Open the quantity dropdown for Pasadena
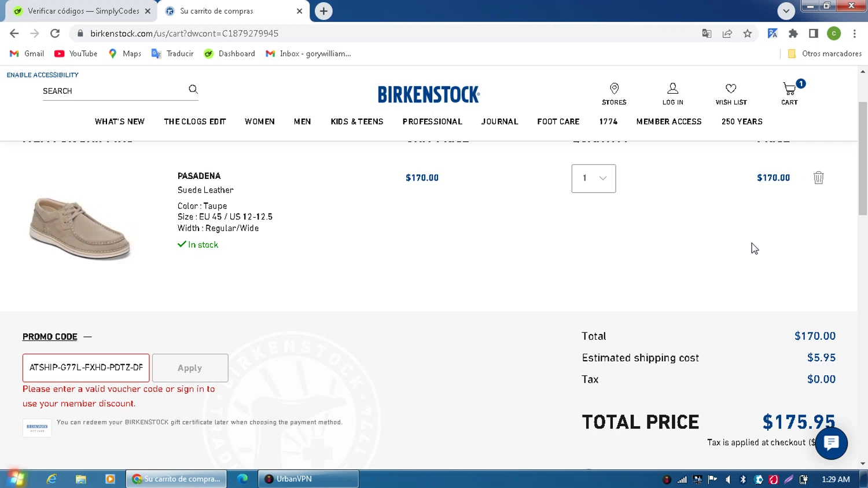868x488 pixels. coord(594,178)
